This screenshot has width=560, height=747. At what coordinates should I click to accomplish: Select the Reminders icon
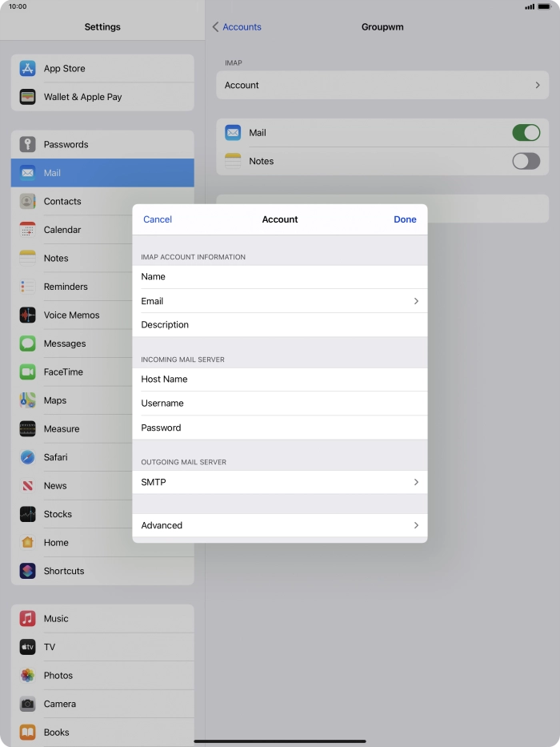click(x=28, y=287)
